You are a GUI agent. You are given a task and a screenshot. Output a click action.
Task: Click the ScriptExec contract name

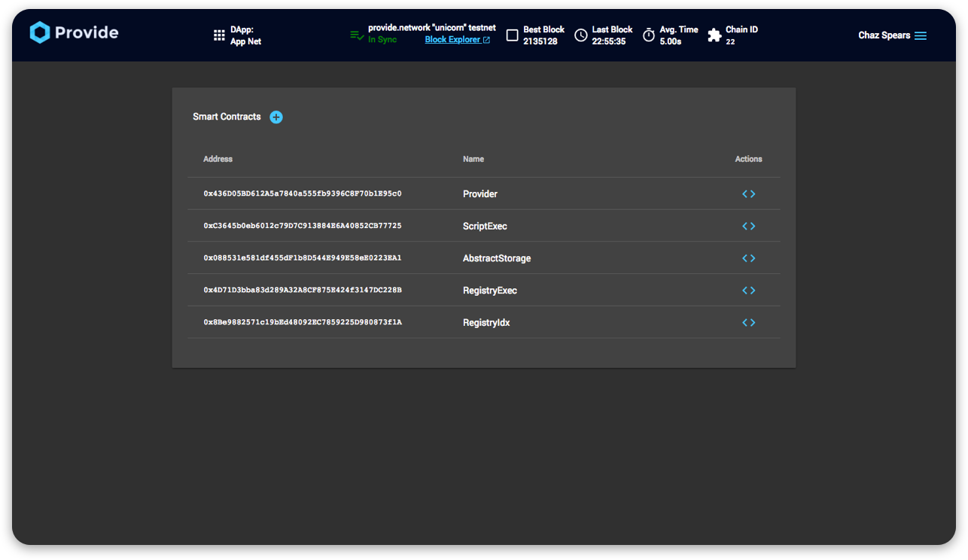coord(485,227)
